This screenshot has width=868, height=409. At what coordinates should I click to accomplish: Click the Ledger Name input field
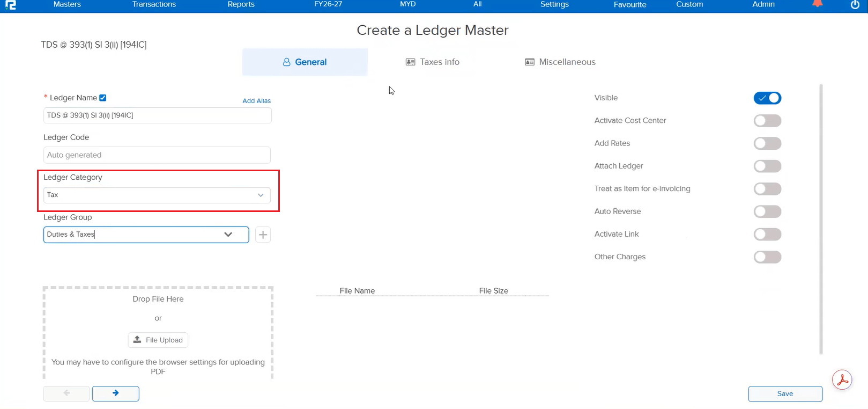(157, 115)
